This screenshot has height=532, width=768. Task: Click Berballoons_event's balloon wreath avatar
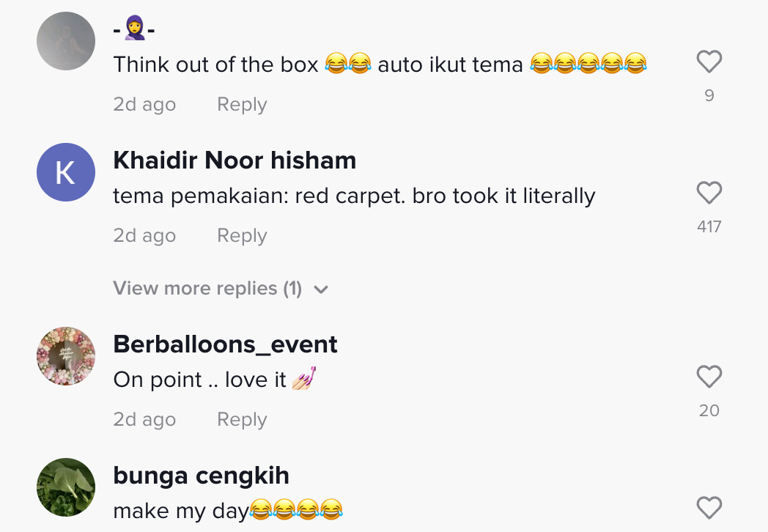(x=66, y=356)
